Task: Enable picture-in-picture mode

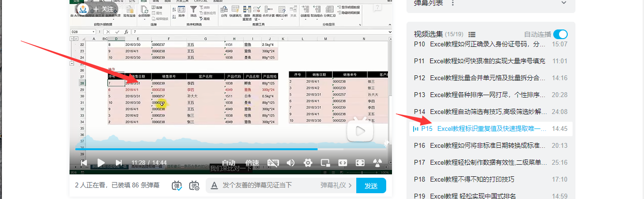Action: coord(325,163)
